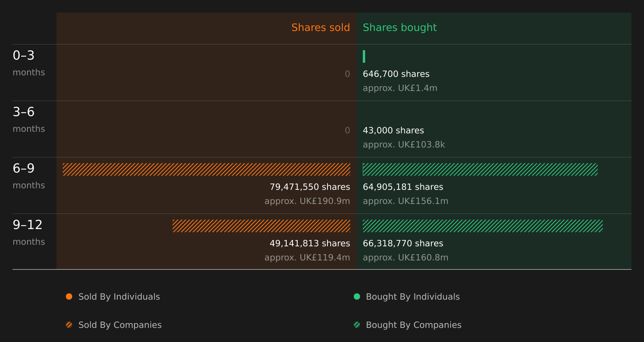Click the 0–3 months row label
This screenshot has height=342, width=644.
[29, 63]
